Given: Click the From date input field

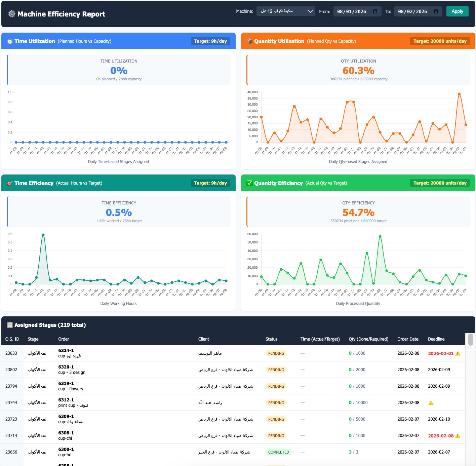Looking at the screenshot, I should pyautogui.click(x=351, y=11).
